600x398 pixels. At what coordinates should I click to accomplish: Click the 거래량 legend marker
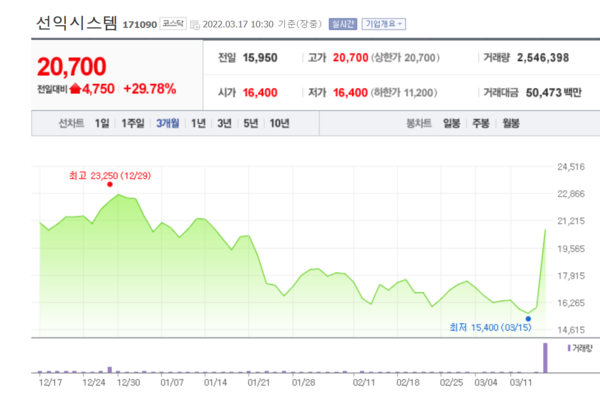[x=569, y=348]
